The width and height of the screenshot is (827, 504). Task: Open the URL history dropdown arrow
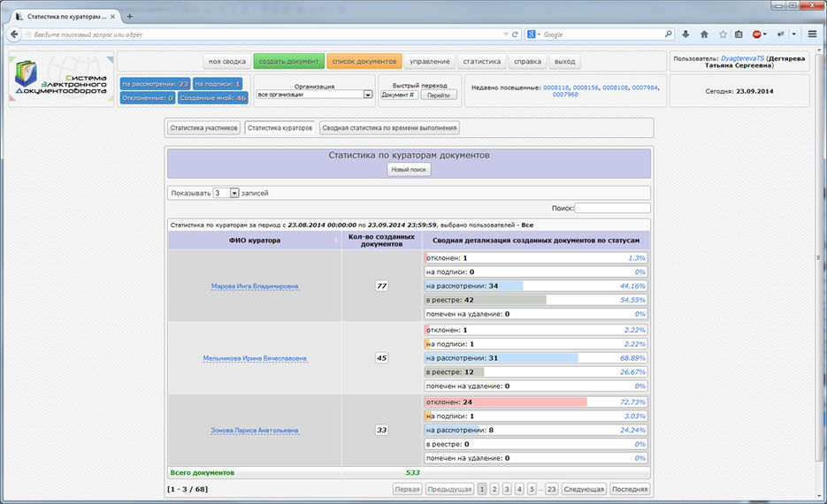(x=506, y=34)
